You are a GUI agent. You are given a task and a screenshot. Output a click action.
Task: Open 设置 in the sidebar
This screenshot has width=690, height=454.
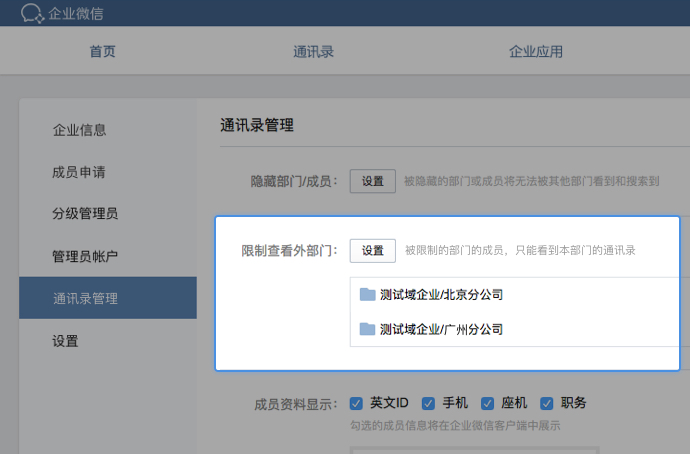[66, 341]
